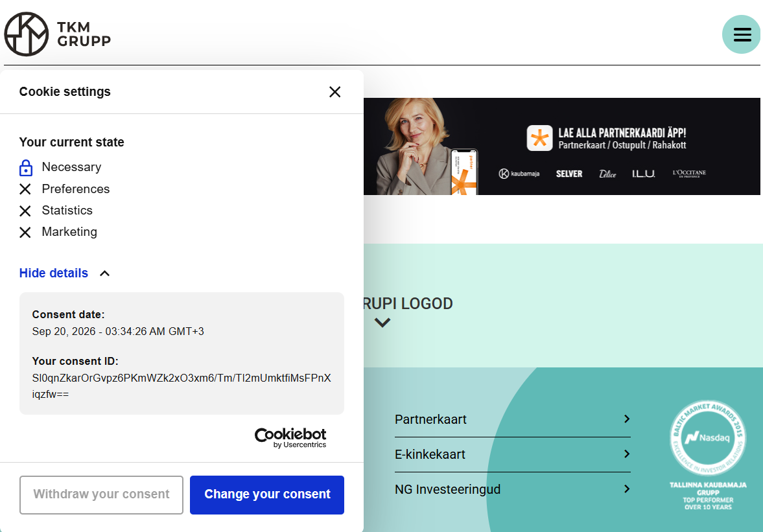
Task: Click the X icon beside Statistics
Action: pyautogui.click(x=25, y=211)
